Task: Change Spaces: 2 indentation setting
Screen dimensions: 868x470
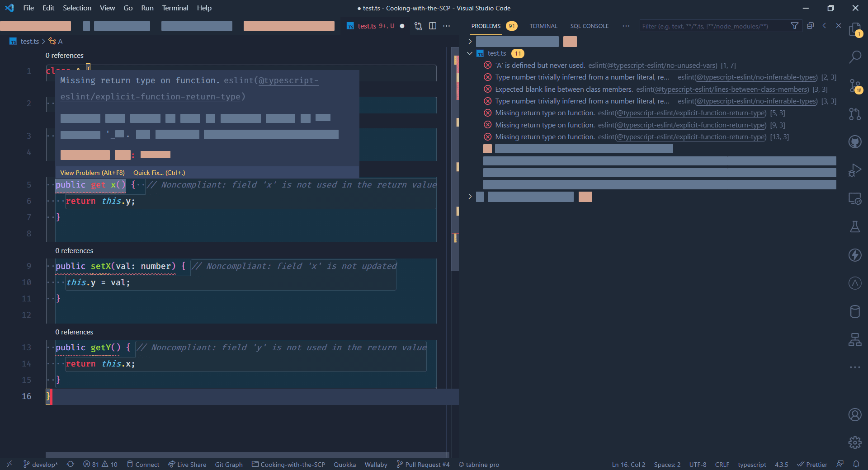Action: tap(667, 464)
